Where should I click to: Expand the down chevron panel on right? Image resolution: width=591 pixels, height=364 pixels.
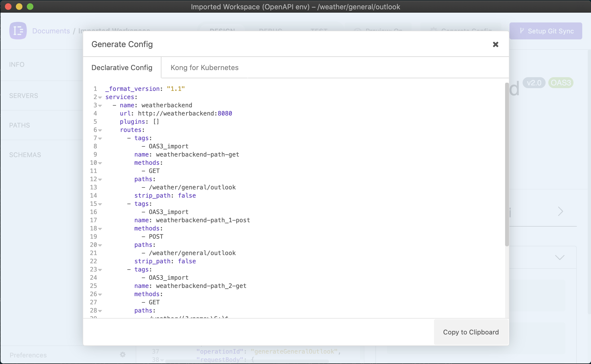560,257
